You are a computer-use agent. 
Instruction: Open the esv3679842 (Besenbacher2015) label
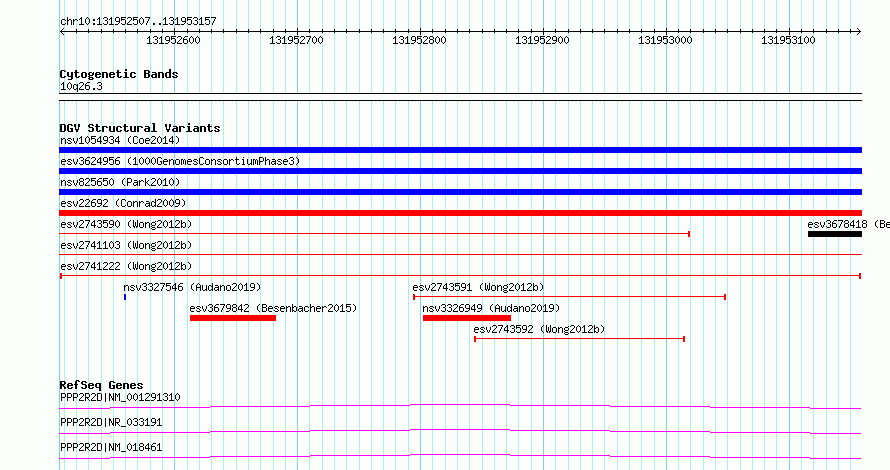274,308
